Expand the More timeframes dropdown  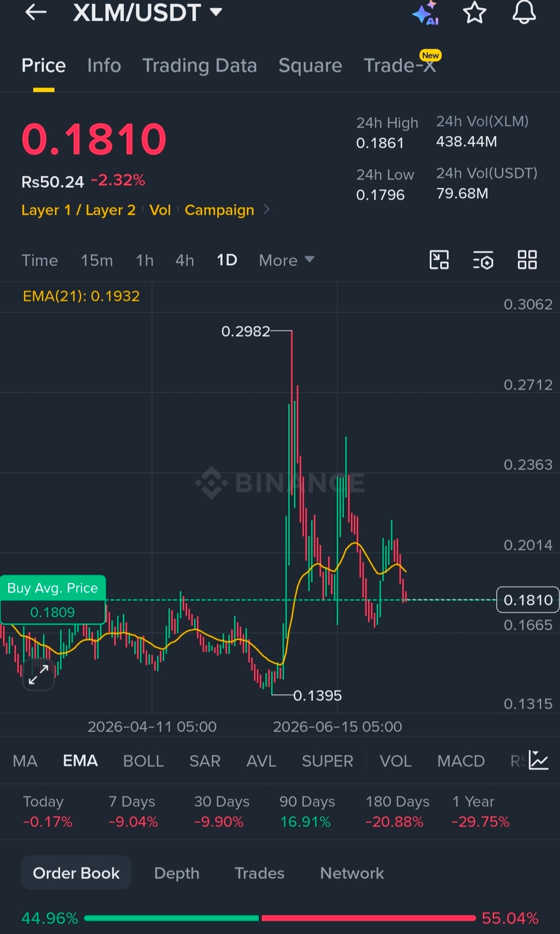tap(286, 260)
